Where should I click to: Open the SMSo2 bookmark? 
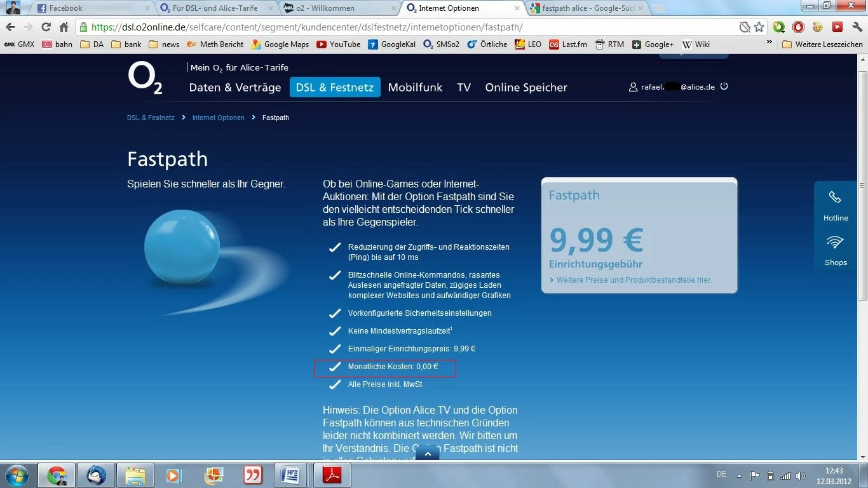click(x=441, y=44)
